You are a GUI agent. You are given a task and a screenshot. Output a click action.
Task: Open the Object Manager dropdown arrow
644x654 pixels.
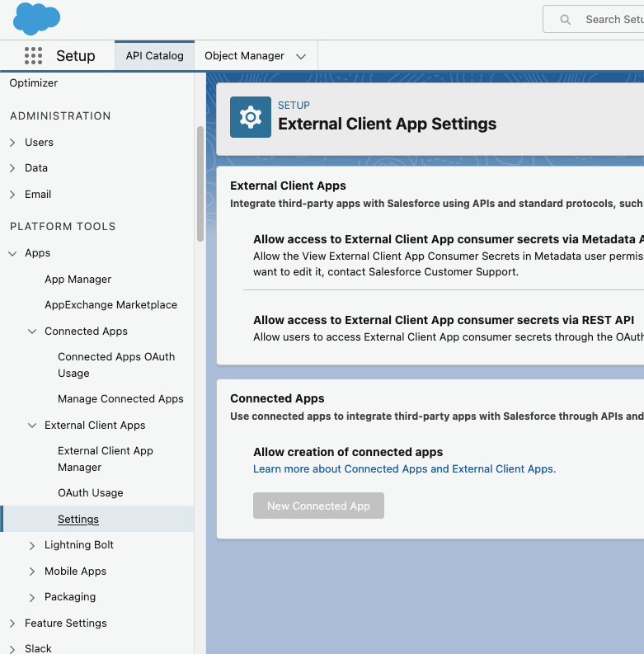(301, 57)
